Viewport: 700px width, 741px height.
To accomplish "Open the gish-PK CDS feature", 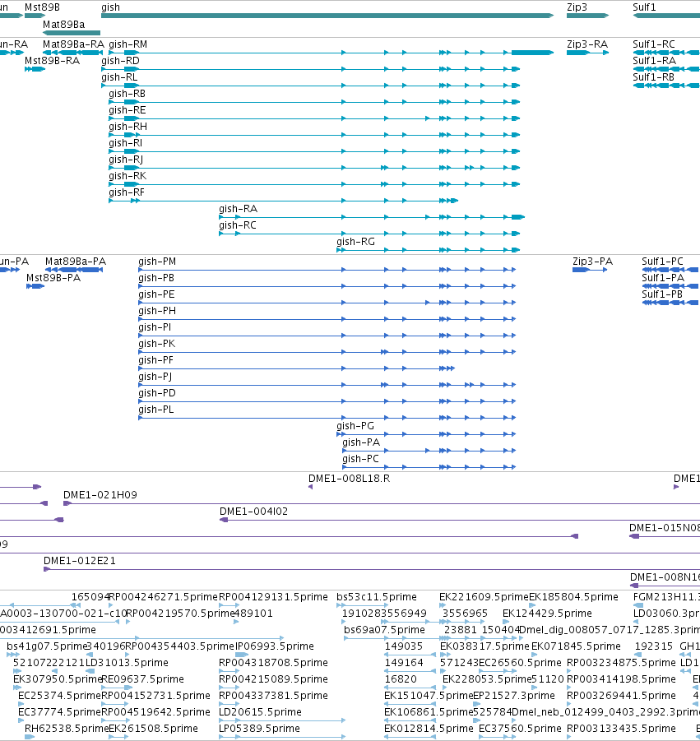I will [x=327, y=352].
